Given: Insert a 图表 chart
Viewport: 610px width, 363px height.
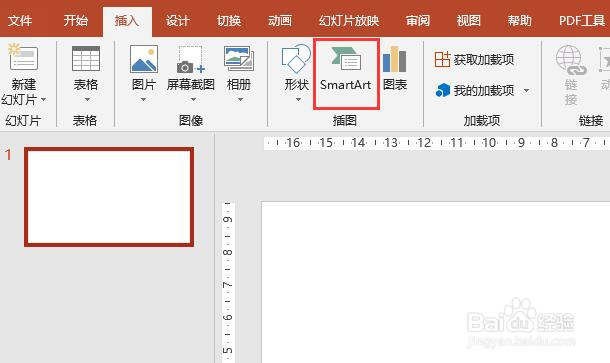Looking at the screenshot, I should [394, 68].
